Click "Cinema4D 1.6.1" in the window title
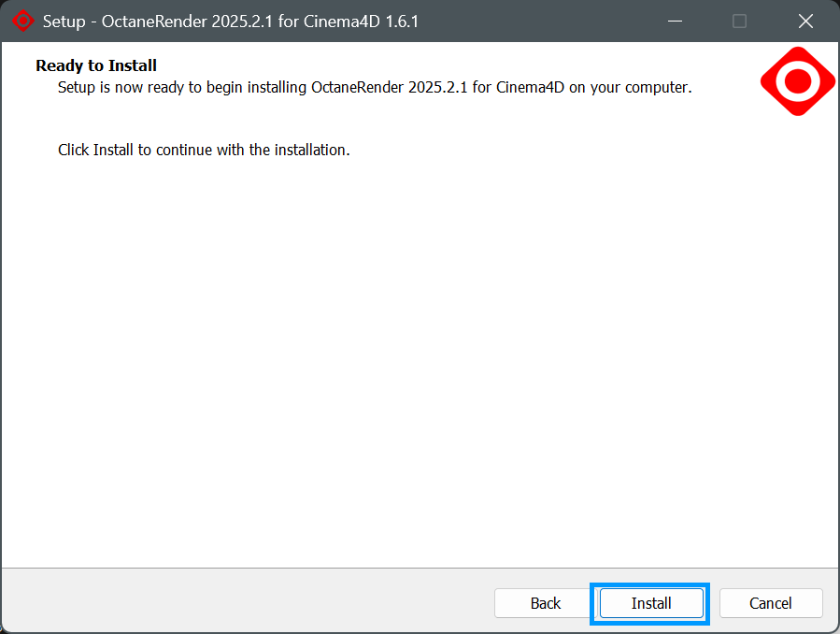The image size is (840, 634). coord(361,21)
